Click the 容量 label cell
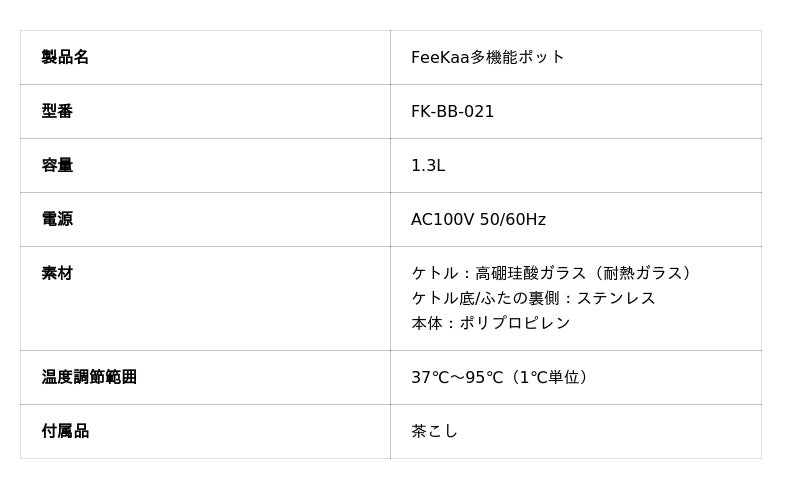Viewport: 800px width, 489px height. pos(57,165)
